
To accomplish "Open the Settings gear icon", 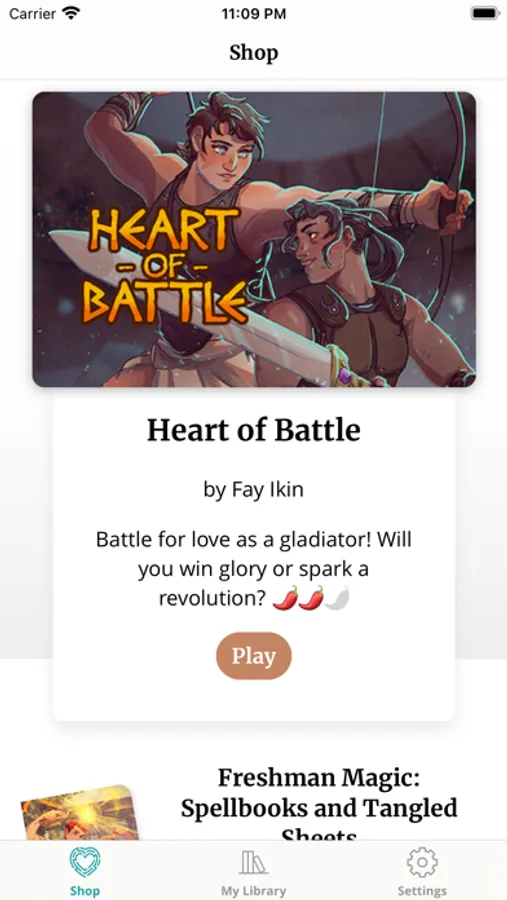I will [x=422, y=863].
